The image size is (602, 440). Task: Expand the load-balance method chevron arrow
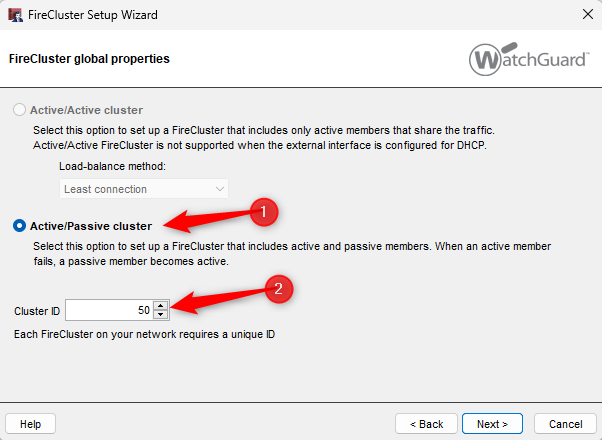(x=220, y=189)
